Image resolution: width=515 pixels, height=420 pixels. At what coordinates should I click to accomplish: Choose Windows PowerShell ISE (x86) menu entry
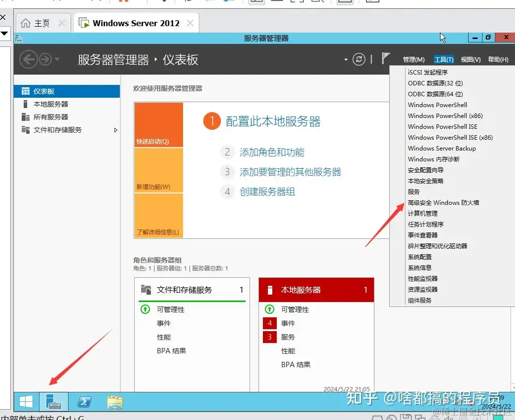(450, 137)
